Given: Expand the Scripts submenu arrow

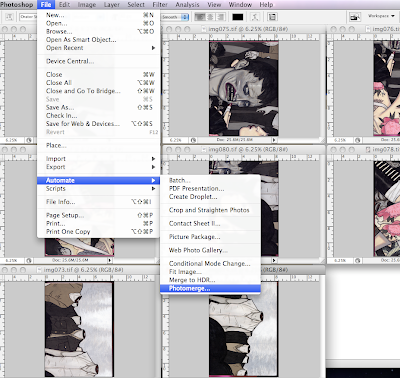Looking at the screenshot, I should pos(153,189).
